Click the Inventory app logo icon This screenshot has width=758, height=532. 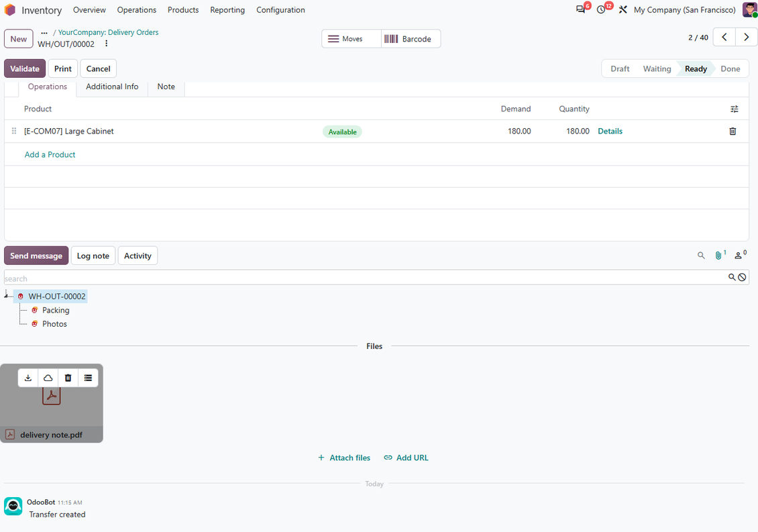9,9
